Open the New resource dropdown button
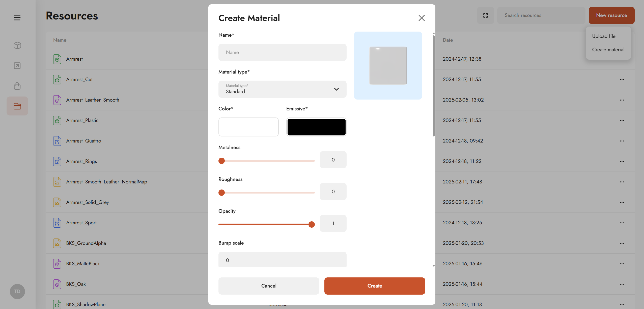This screenshot has height=309, width=644. 611,15
